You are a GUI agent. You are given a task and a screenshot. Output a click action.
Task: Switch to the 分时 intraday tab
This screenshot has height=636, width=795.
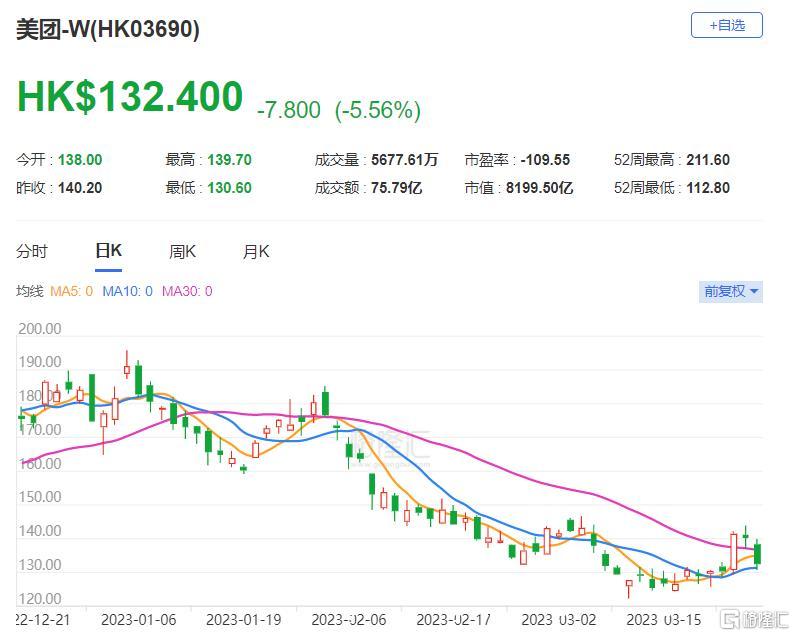32,251
